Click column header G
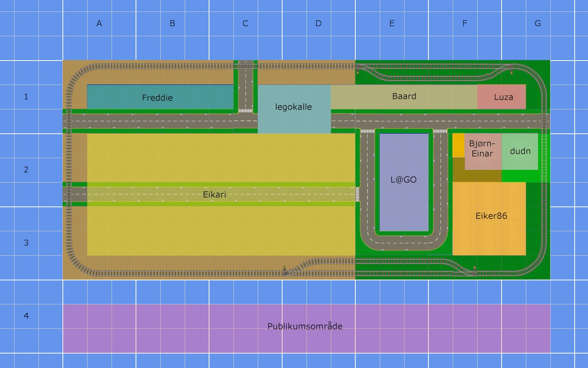Screen dimensions: 588x368 coord(538,24)
